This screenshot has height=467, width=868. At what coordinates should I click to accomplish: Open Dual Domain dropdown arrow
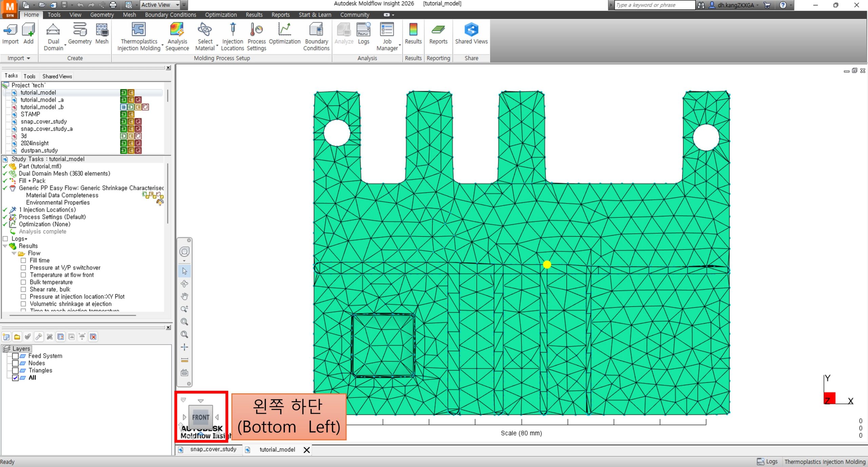65,45
